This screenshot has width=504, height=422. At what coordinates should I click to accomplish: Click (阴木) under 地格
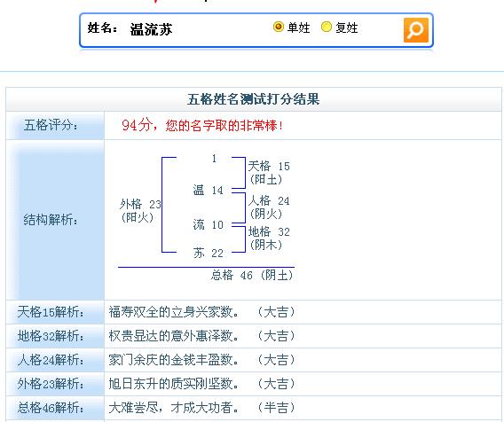click(x=266, y=245)
